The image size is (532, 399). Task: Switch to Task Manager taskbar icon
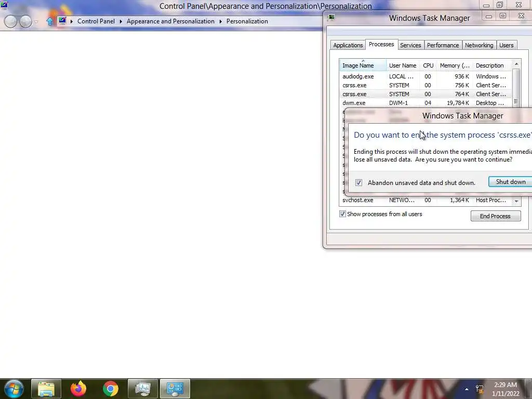tap(143, 389)
